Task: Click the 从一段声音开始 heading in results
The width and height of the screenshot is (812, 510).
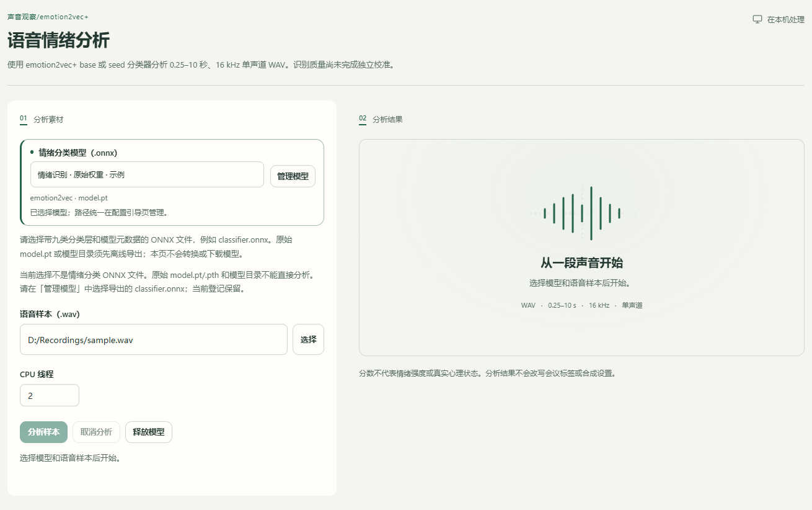Action: (581, 262)
